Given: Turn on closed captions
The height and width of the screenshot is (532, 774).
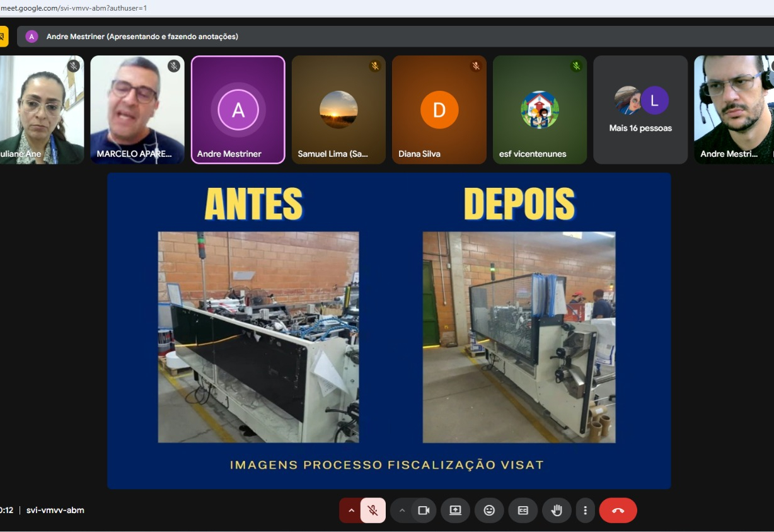Looking at the screenshot, I should point(523,511).
